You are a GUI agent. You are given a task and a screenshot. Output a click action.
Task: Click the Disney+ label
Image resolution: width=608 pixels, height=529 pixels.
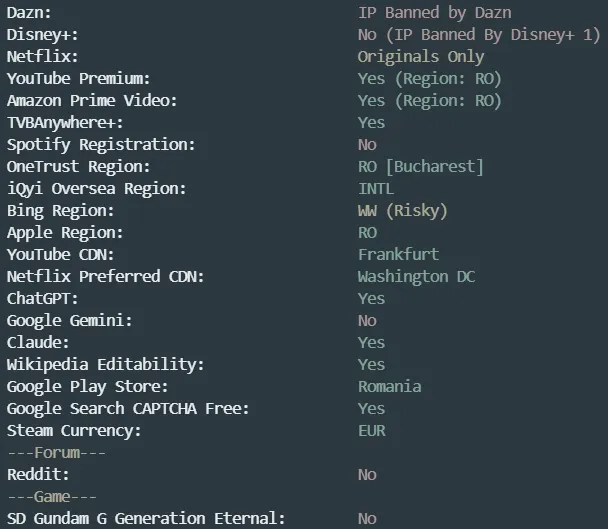(x=42, y=35)
